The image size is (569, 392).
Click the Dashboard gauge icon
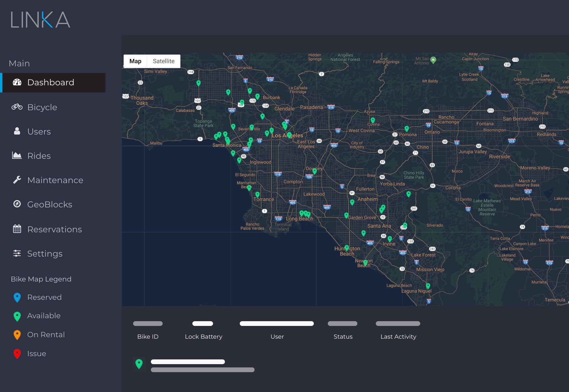pos(17,82)
